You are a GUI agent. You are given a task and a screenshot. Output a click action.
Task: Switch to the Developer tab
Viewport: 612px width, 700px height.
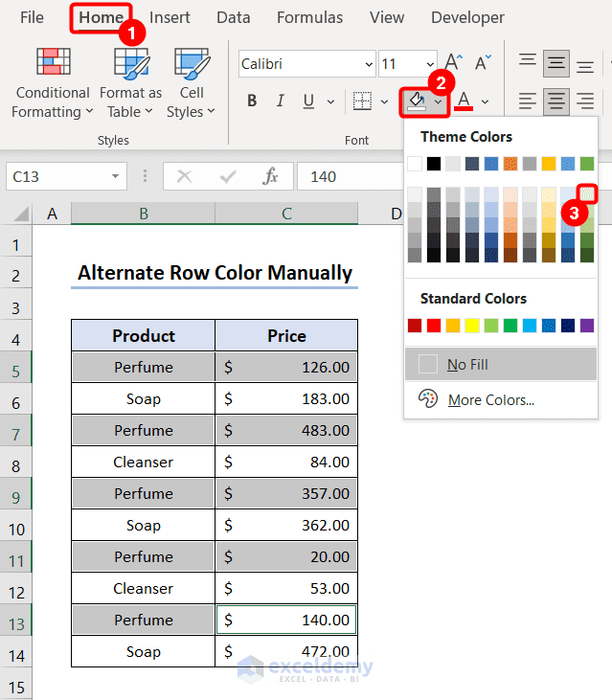click(467, 17)
